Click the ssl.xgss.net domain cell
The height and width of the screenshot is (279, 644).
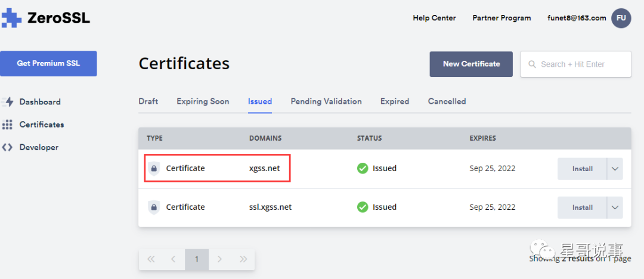click(270, 207)
